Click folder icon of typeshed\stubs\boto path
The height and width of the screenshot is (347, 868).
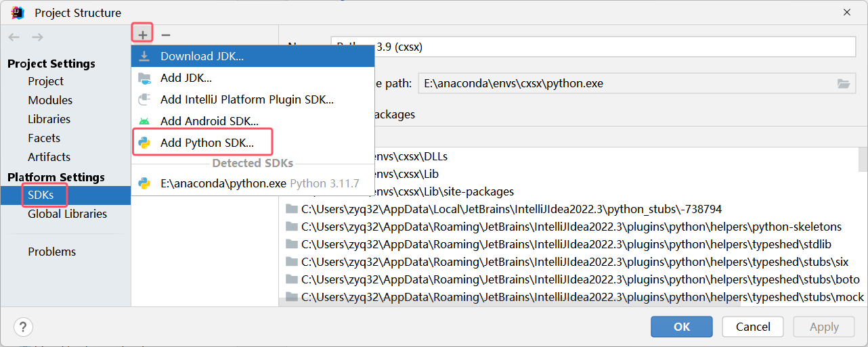point(292,279)
